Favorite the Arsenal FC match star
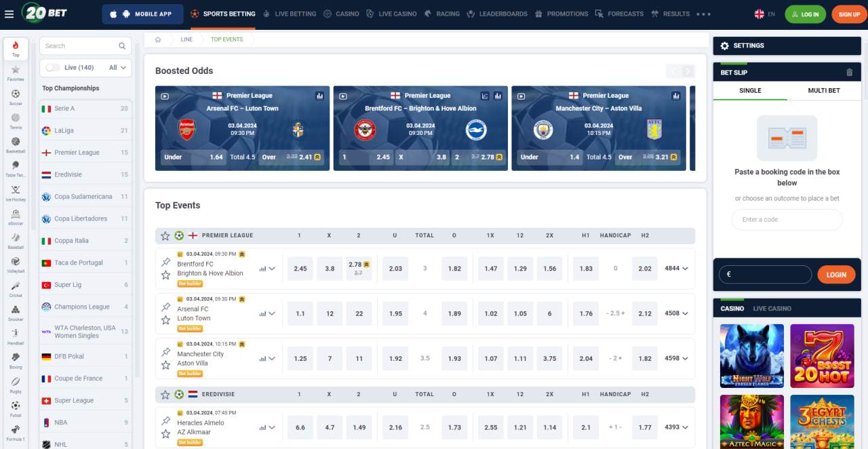This screenshot has height=449, width=868. pos(165,319)
